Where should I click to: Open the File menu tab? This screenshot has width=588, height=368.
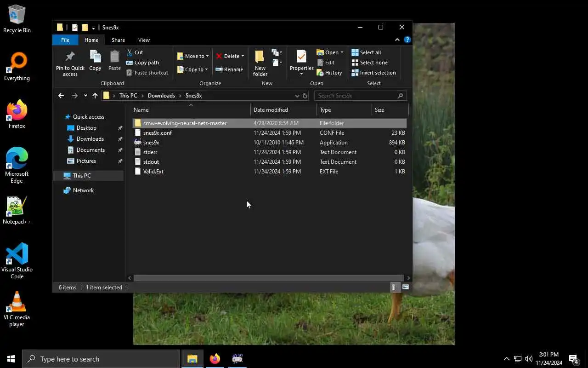click(65, 40)
